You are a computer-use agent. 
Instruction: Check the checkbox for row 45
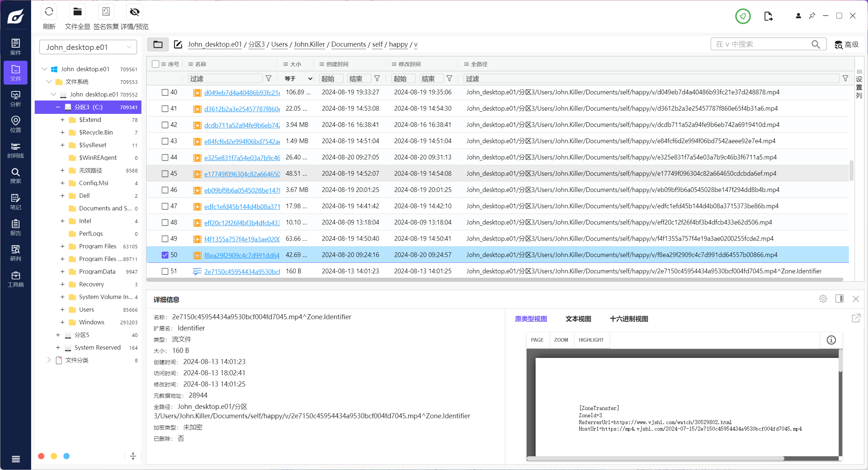[x=165, y=174]
